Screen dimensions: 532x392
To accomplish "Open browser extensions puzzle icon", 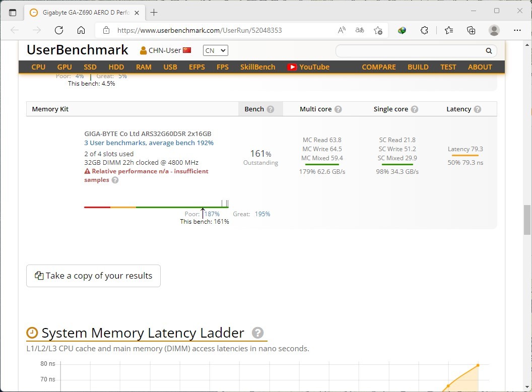I will (424, 30).
